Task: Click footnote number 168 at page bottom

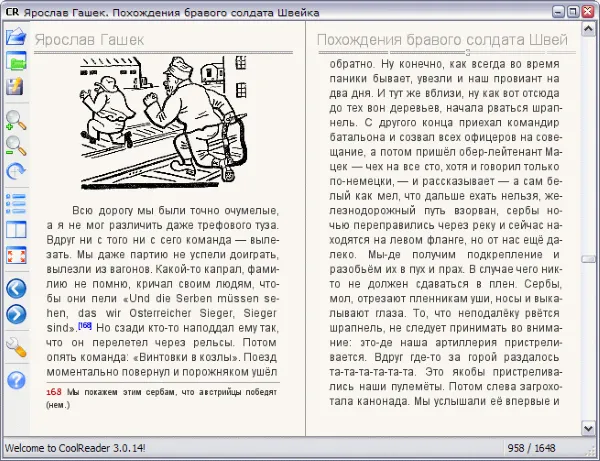Action: tap(54, 392)
